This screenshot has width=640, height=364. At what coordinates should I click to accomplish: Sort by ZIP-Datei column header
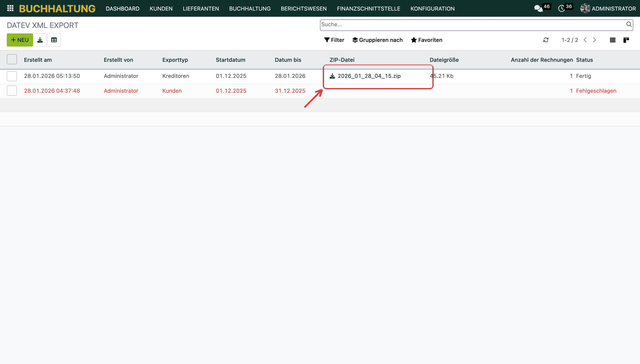(x=342, y=60)
